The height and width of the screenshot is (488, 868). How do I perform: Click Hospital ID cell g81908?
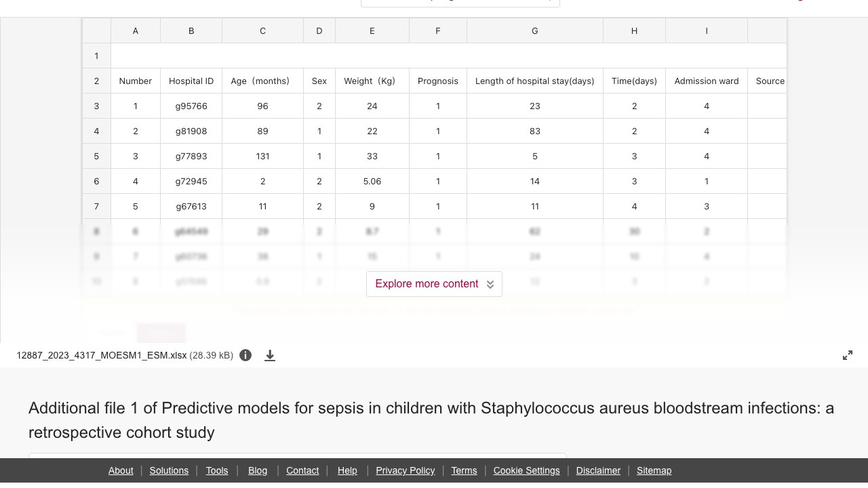pyautogui.click(x=191, y=131)
